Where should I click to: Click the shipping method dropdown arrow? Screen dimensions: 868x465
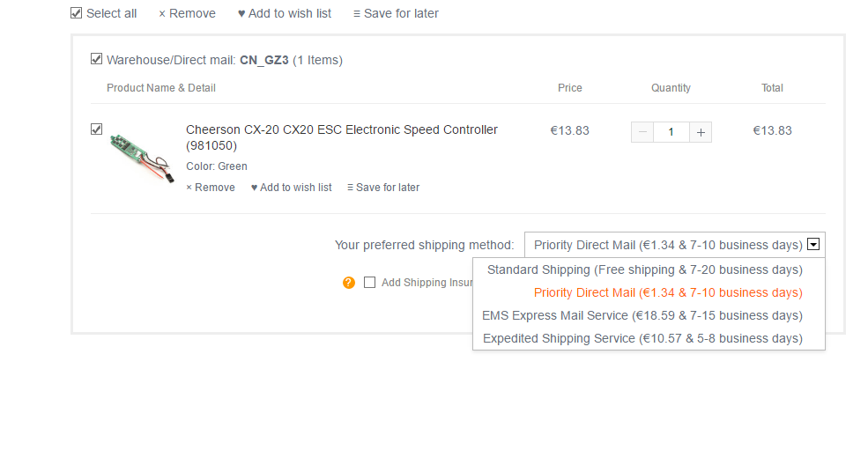814,245
